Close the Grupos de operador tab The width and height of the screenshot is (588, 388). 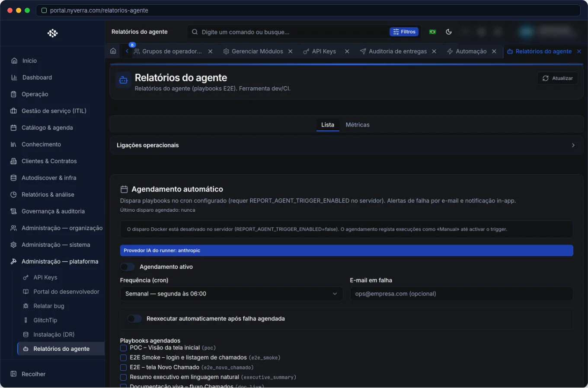210,51
